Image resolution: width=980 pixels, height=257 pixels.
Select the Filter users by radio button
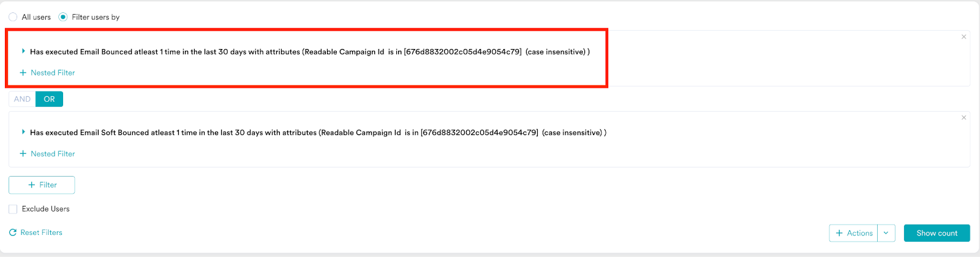63,17
